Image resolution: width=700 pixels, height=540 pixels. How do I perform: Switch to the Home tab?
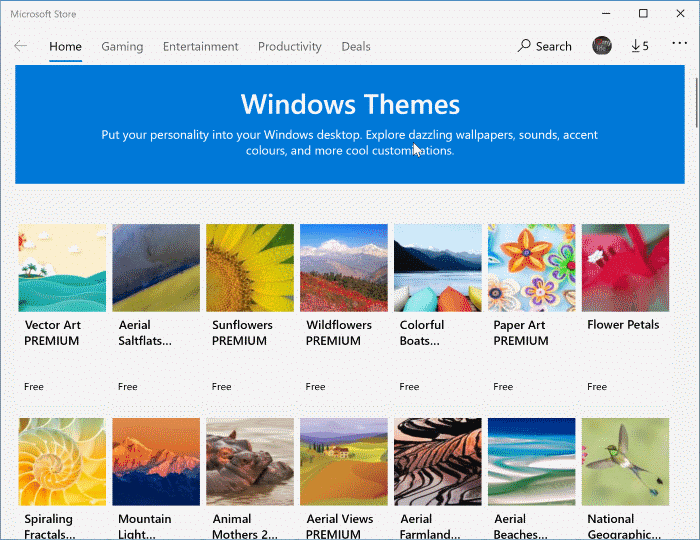[65, 46]
